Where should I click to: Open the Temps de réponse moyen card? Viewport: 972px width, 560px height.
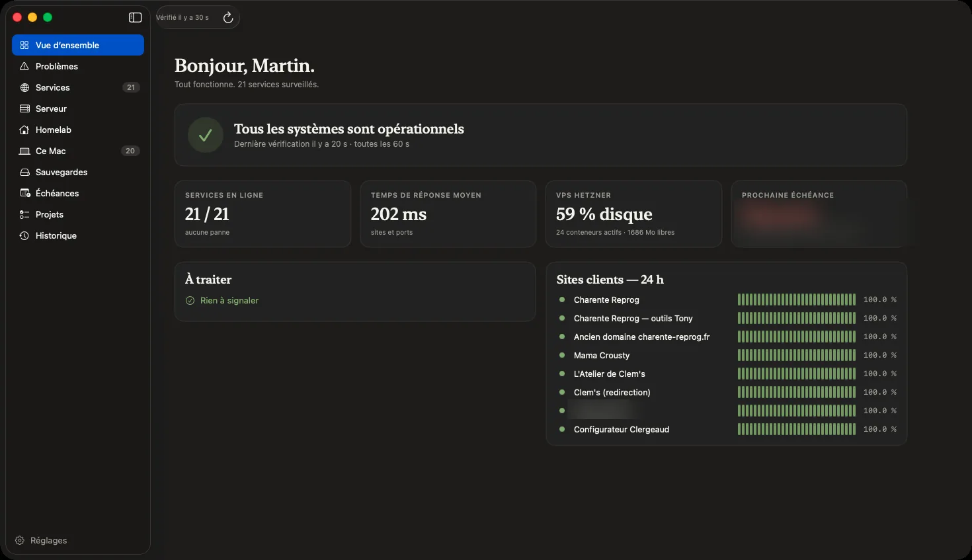448,214
